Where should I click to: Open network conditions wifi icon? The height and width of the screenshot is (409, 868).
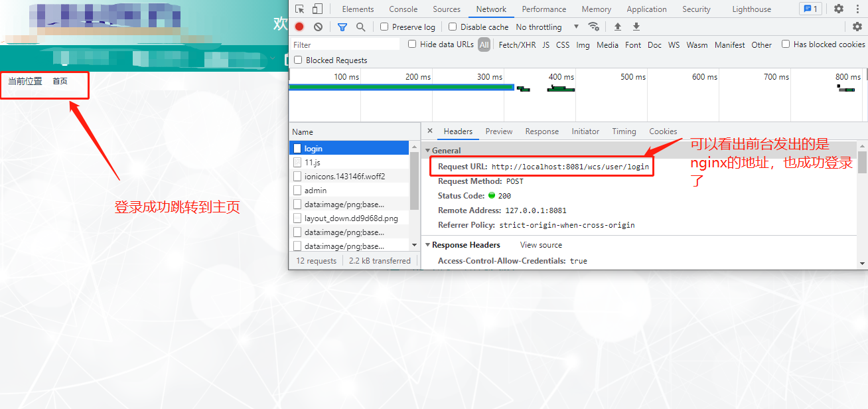pos(594,27)
